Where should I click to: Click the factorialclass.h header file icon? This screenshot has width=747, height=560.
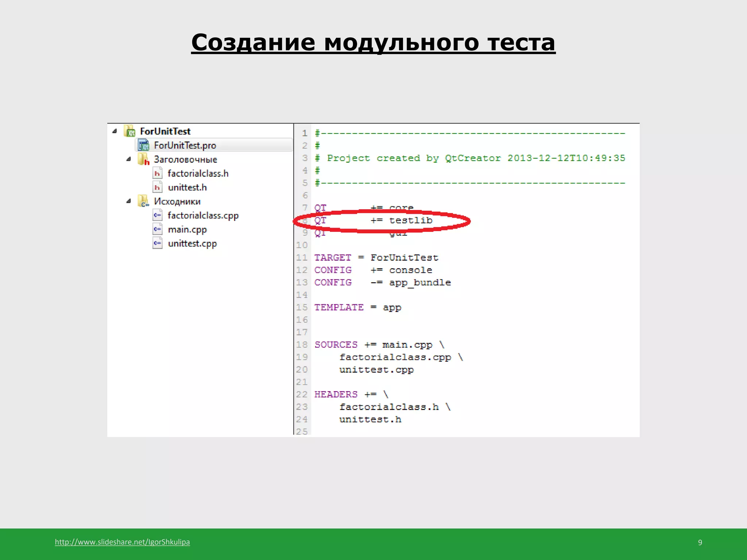157,173
